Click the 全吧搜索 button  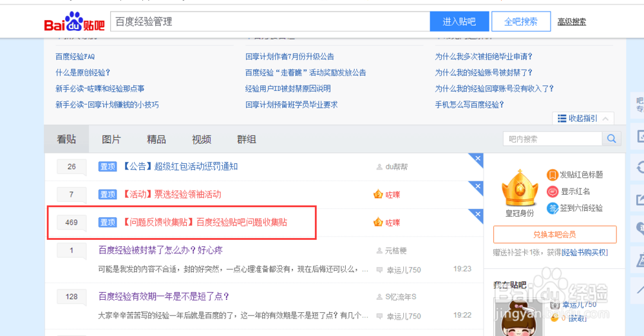(521, 21)
